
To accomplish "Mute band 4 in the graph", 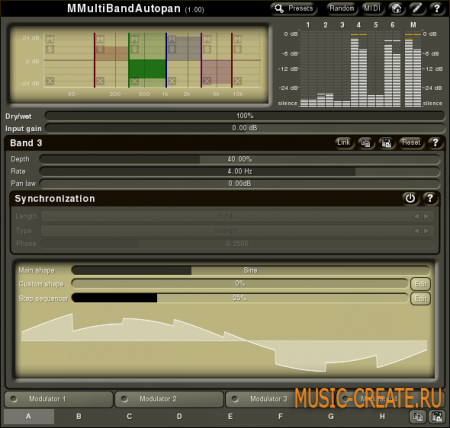I will [172, 39].
